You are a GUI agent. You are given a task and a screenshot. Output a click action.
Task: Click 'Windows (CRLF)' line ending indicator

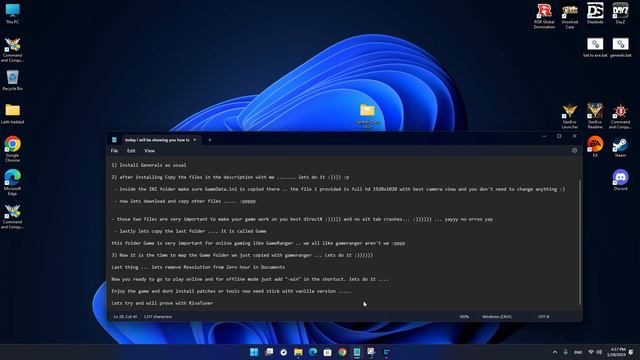coord(497,317)
